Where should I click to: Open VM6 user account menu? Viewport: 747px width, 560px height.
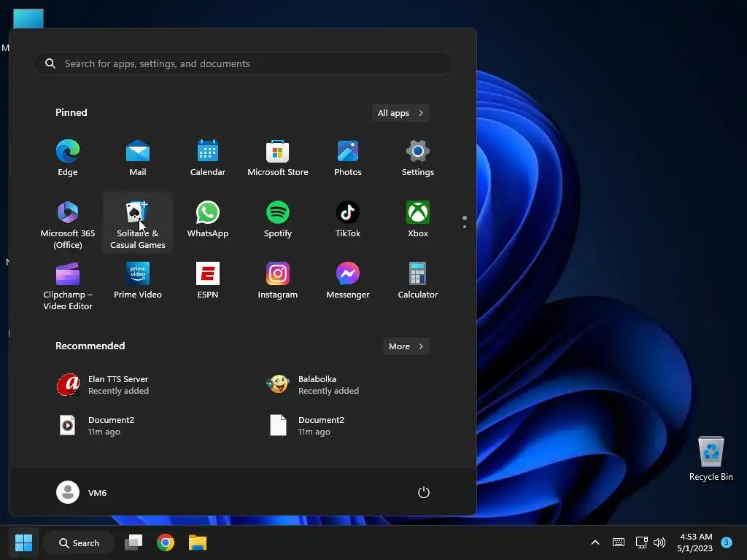82,492
